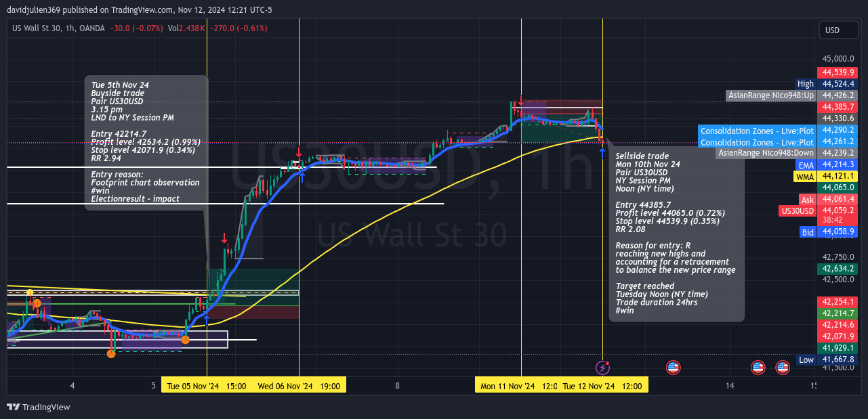Select the EMA 44,214.3 label
The width and height of the screenshot is (868, 419).
[x=828, y=164]
